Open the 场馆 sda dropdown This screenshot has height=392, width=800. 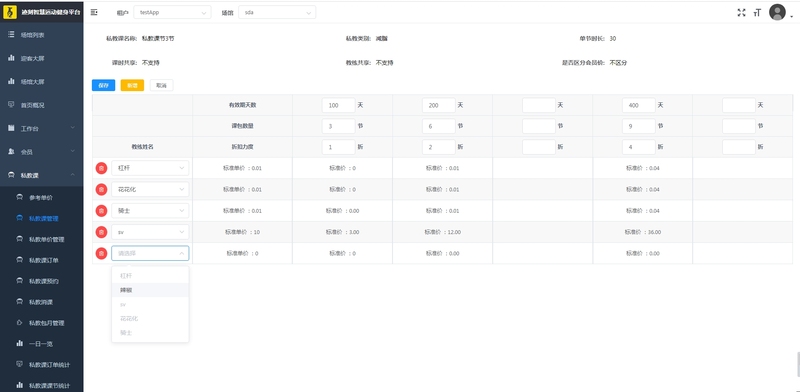point(277,12)
